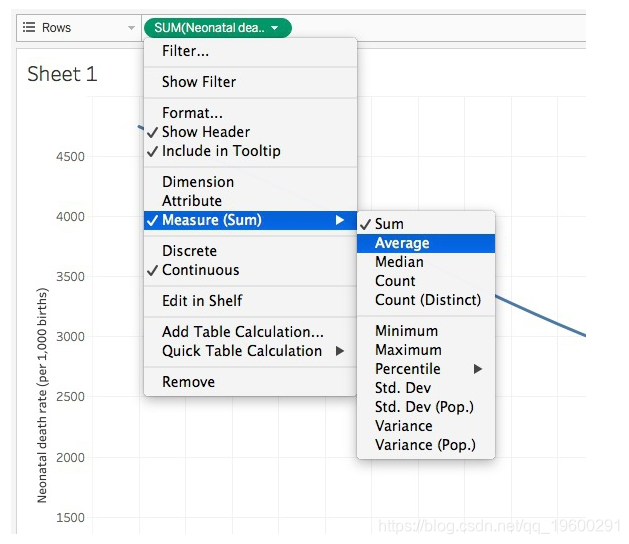Click the 1500 axis tick label
The image size is (629, 544).
[70, 518]
